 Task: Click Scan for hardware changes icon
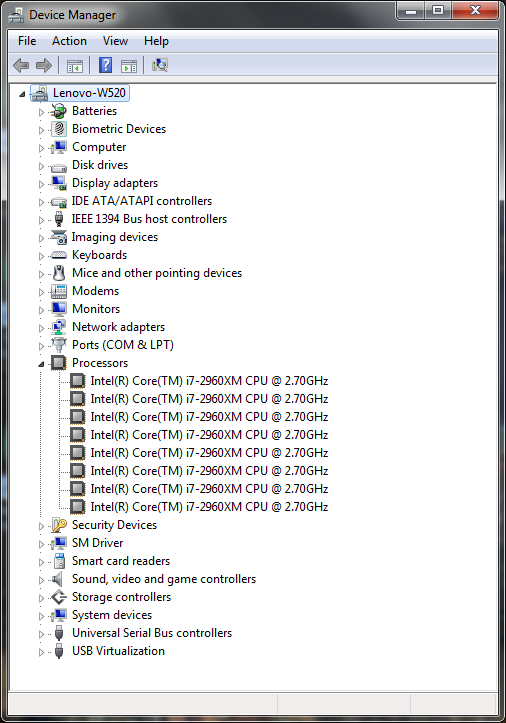pyautogui.click(x=160, y=65)
